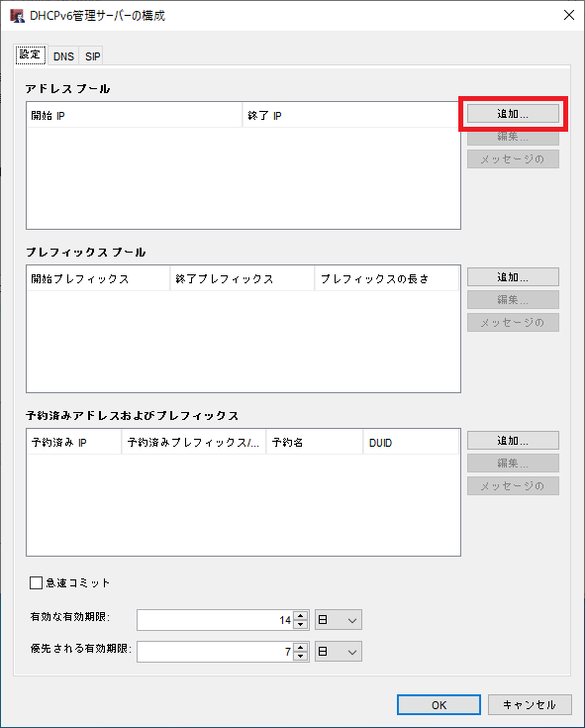Decrease the 有効な有効期限 value with down arrow

[301, 625]
